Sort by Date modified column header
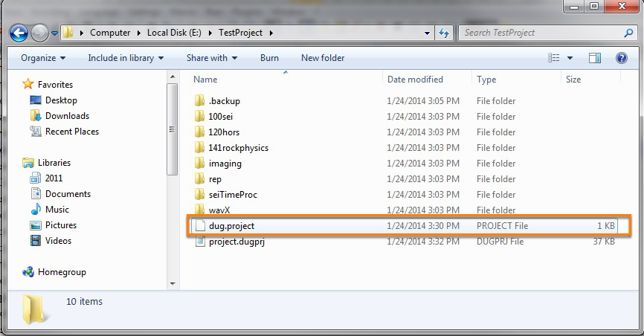644x336 pixels. [415, 80]
